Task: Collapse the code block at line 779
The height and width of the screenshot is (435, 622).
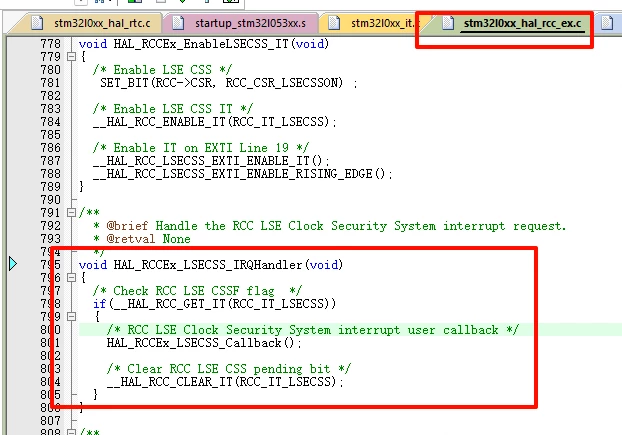Action: pyautogui.click(x=71, y=57)
